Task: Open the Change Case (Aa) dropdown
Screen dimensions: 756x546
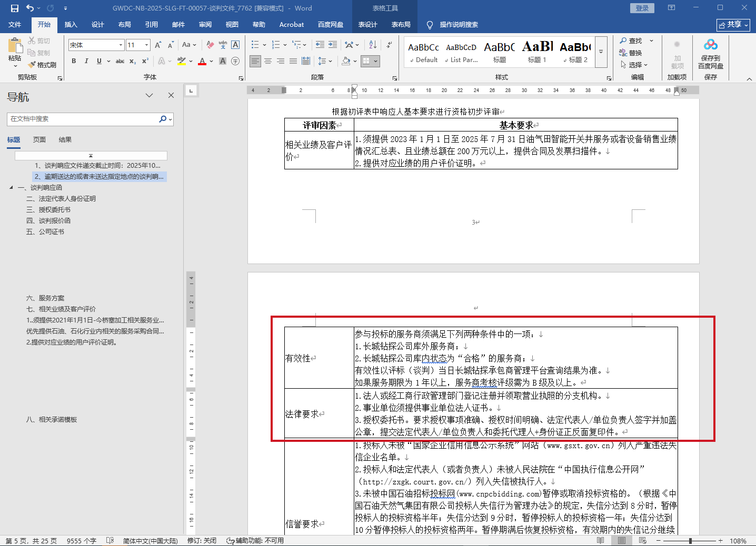Action: (x=188, y=45)
